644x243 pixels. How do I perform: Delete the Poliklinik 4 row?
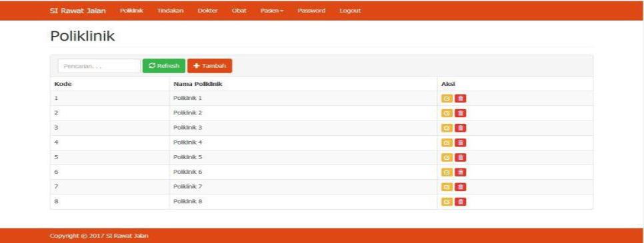[461, 143]
